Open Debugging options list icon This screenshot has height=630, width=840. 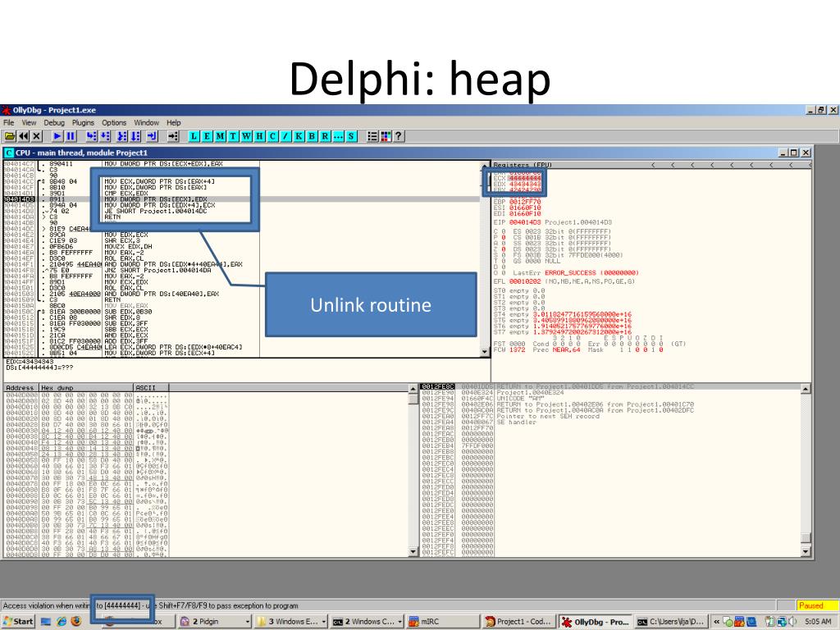(372, 136)
